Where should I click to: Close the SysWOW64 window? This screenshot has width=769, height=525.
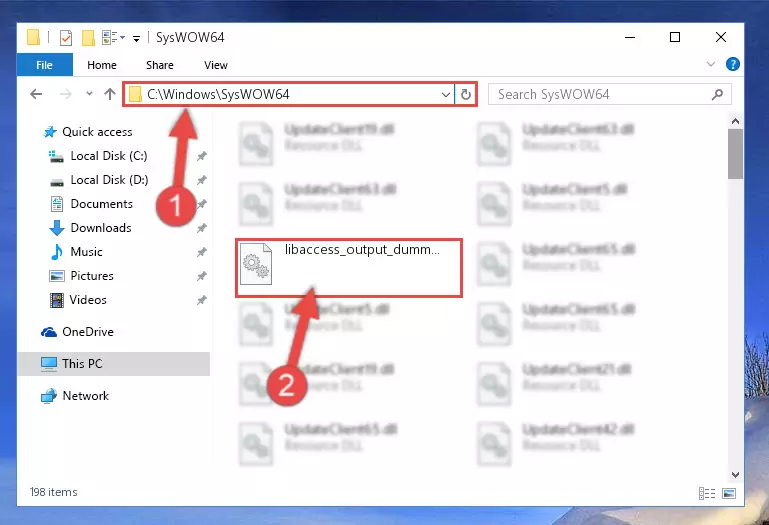click(x=721, y=37)
